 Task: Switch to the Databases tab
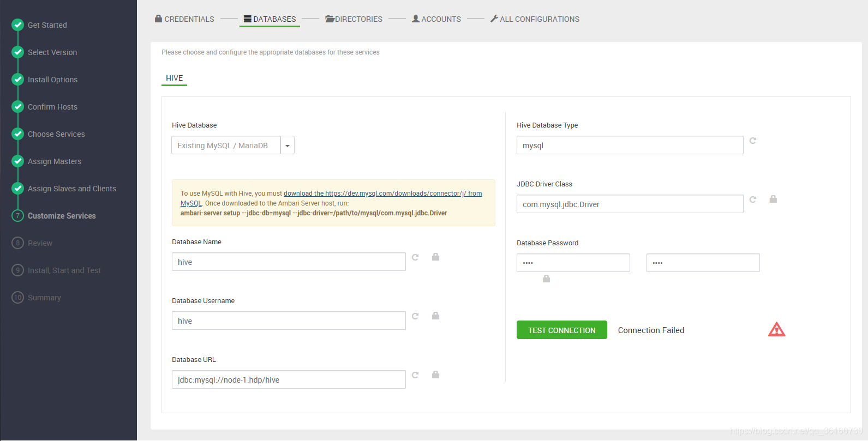coord(270,19)
